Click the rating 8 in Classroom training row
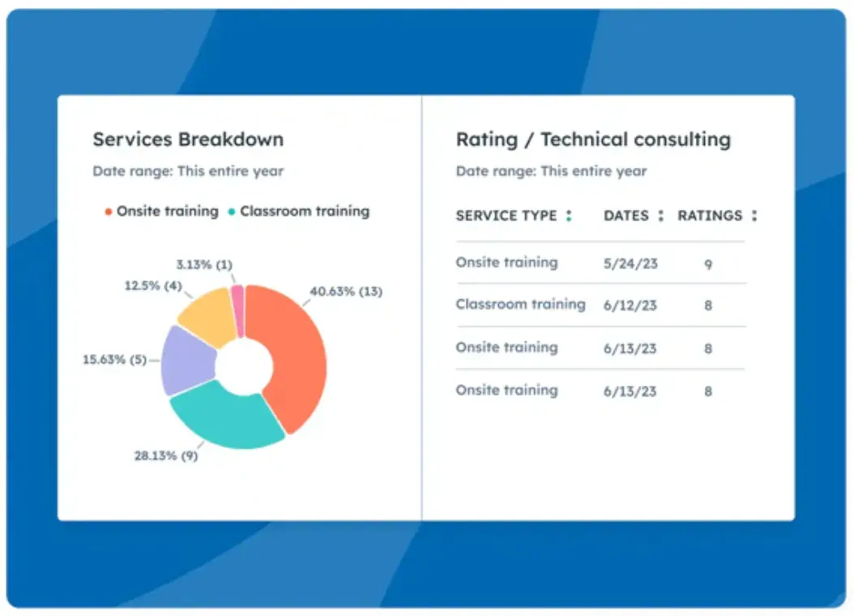This screenshot has width=854, height=616. (x=708, y=306)
